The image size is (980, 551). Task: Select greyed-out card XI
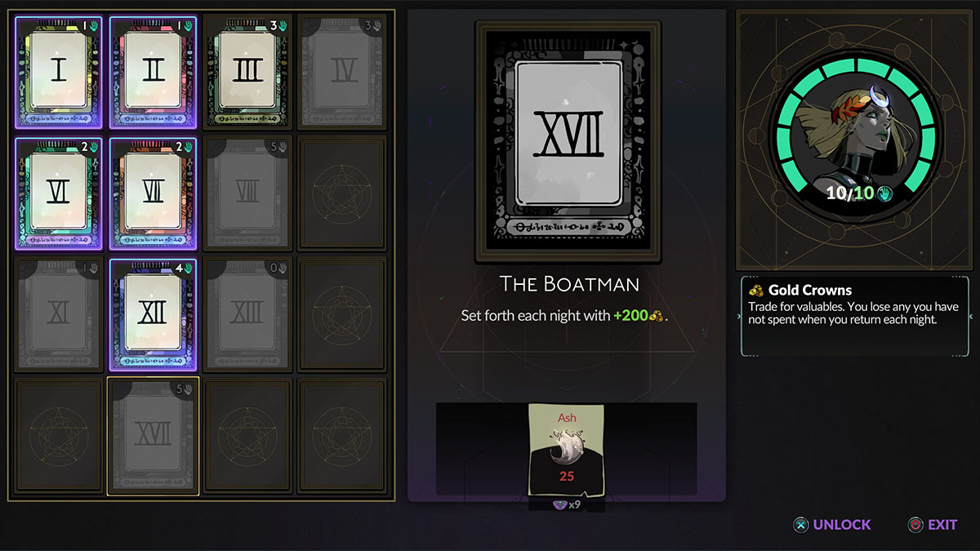click(59, 314)
